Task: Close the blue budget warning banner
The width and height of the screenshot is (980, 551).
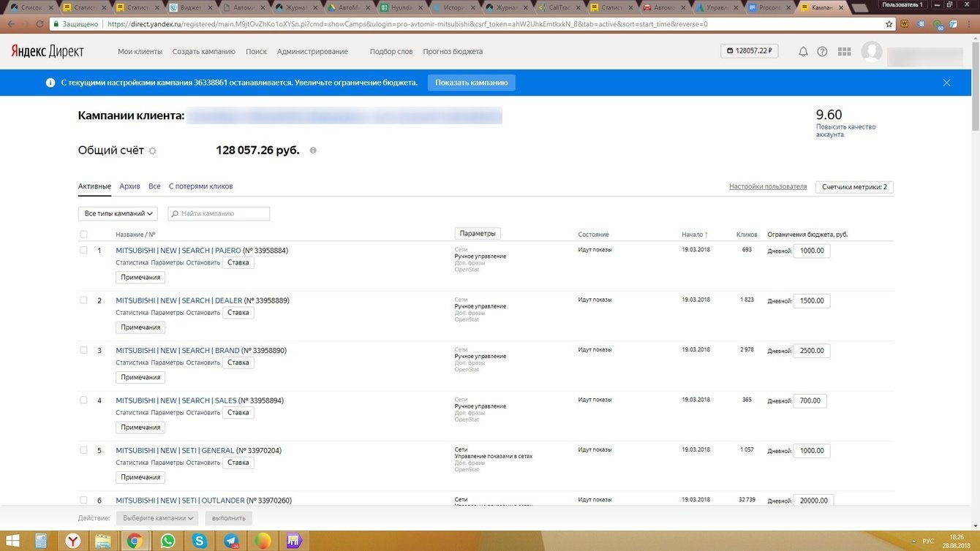Action: [x=946, y=83]
